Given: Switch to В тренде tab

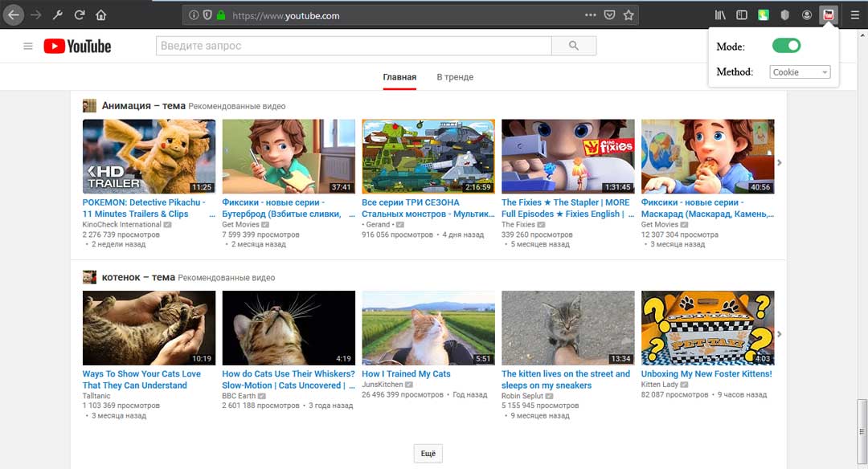Looking at the screenshot, I should [x=455, y=77].
